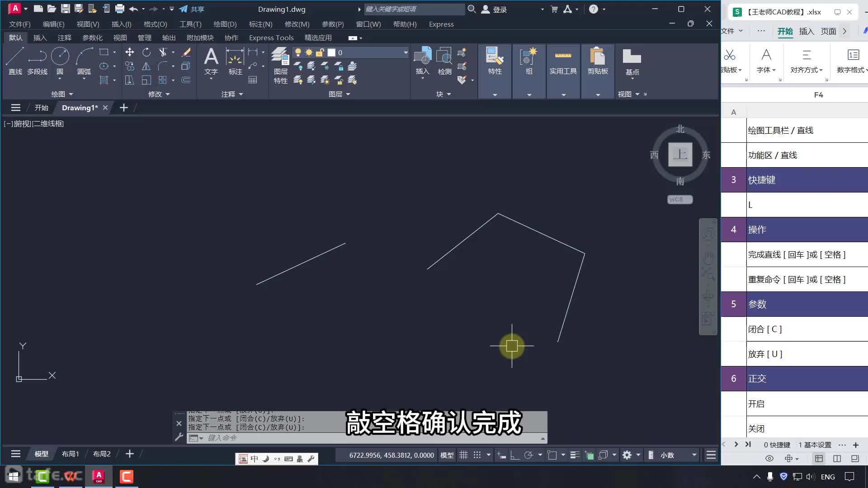Click the 上 (Top) face of ViewCube
Viewport: 868px width, 488px height.
(680, 155)
